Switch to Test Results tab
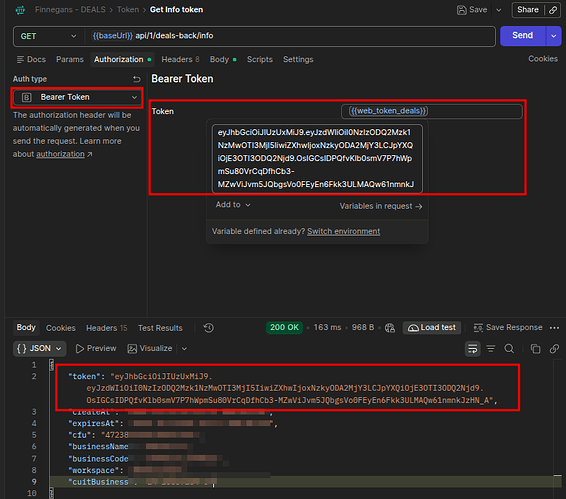Viewport: 566px width, 499px height. tap(160, 328)
